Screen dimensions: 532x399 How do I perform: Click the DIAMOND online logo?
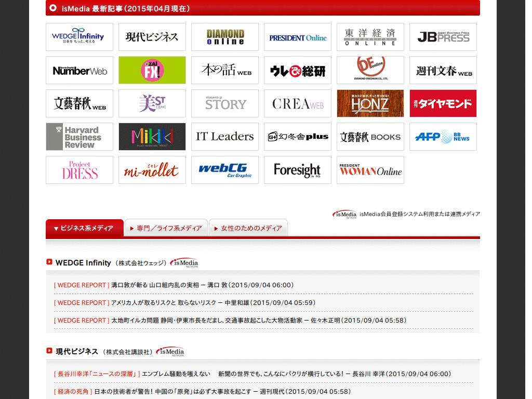(x=225, y=37)
